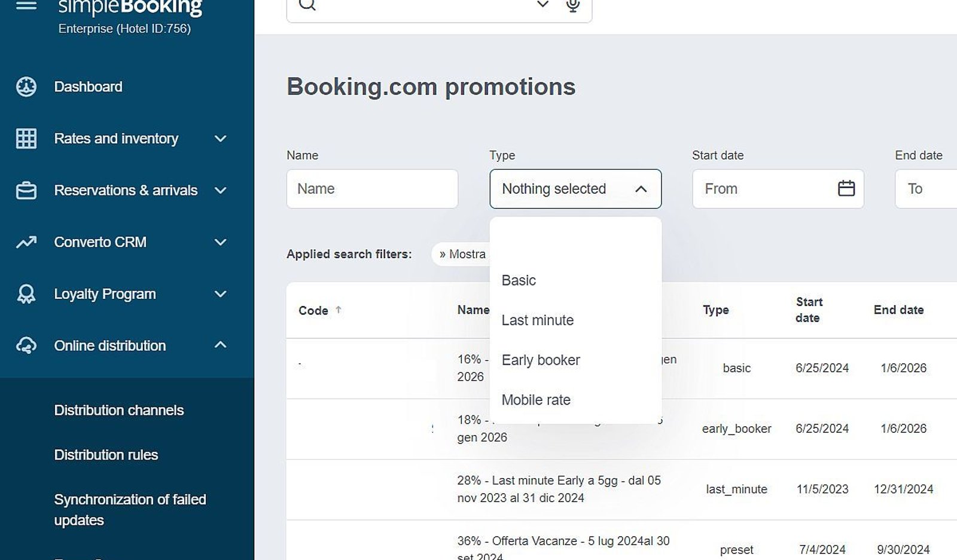
Task: Expand Converto CRM chevron
Action: click(x=221, y=242)
